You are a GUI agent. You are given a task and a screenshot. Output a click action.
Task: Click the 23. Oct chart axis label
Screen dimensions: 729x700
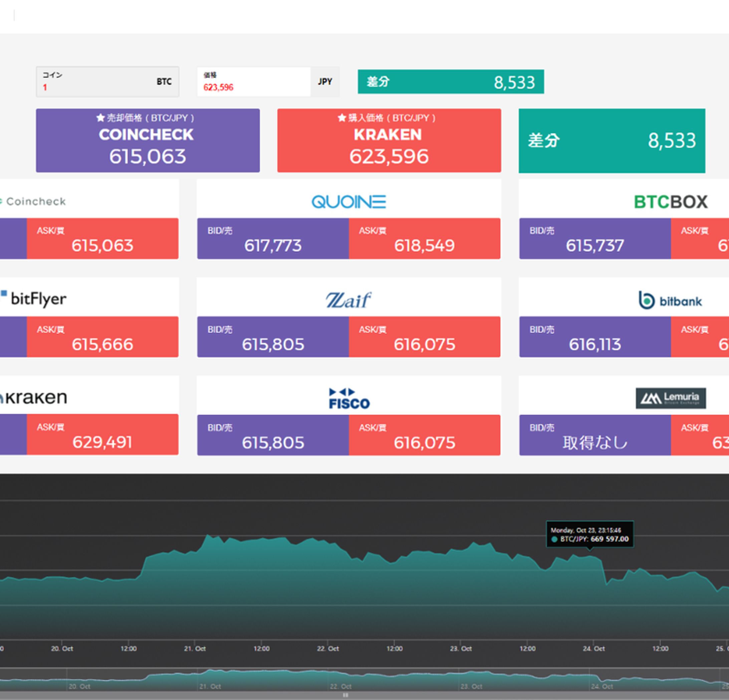click(x=461, y=649)
